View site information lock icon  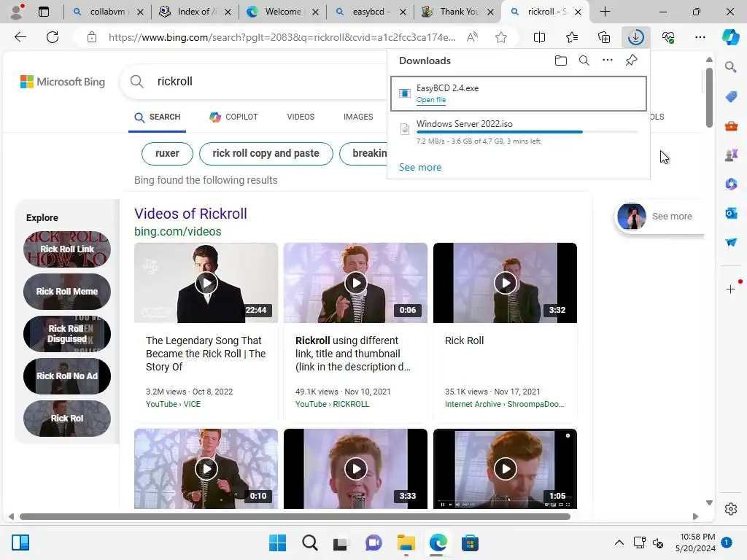pos(92,37)
